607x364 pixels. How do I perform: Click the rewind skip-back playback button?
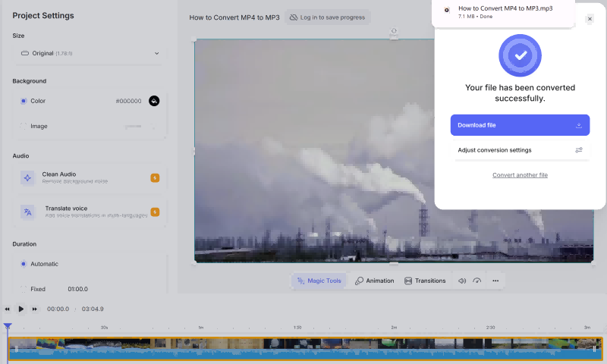click(x=7, y=309)
